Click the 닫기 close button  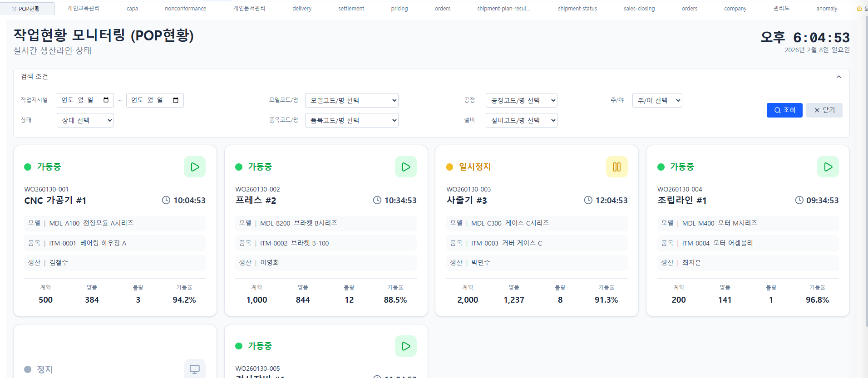[x=824, y=110]
